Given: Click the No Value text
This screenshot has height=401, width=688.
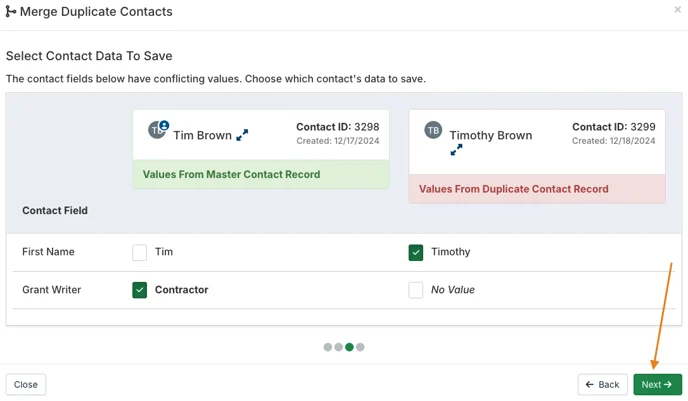Looking at the screenshot, I should coord(453,290).
